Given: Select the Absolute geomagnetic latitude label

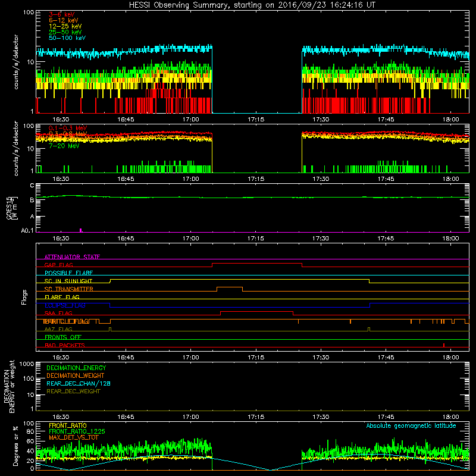Looking at the screenshot, I should tap(411, 426).
